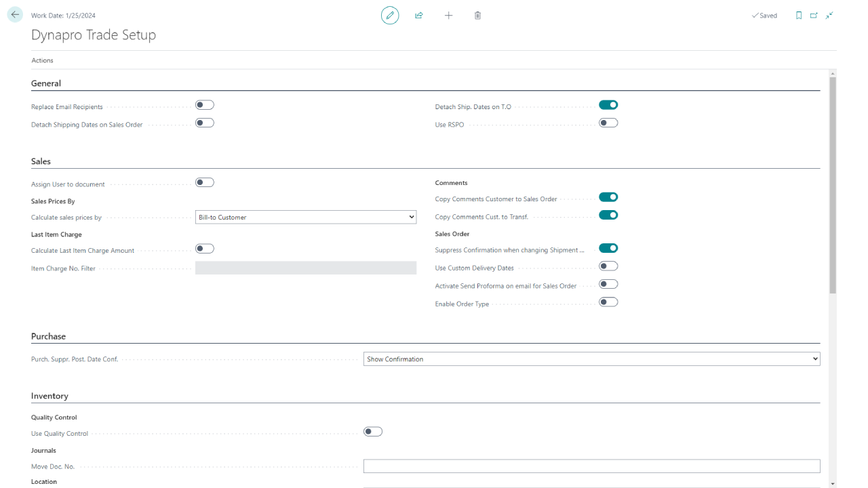868x488 pixels.
Task: Enable the Enable Order Type switch
Action: pyautogui.click(x=608, y=302)
